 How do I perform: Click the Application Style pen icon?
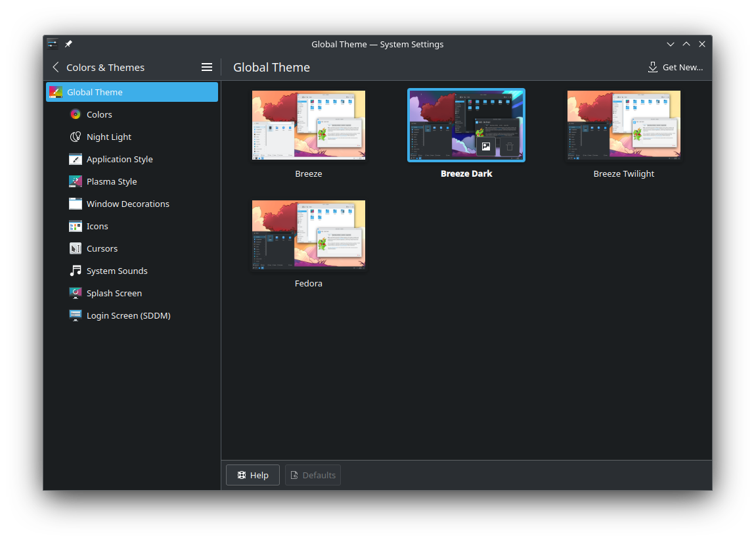pos(76,159)
